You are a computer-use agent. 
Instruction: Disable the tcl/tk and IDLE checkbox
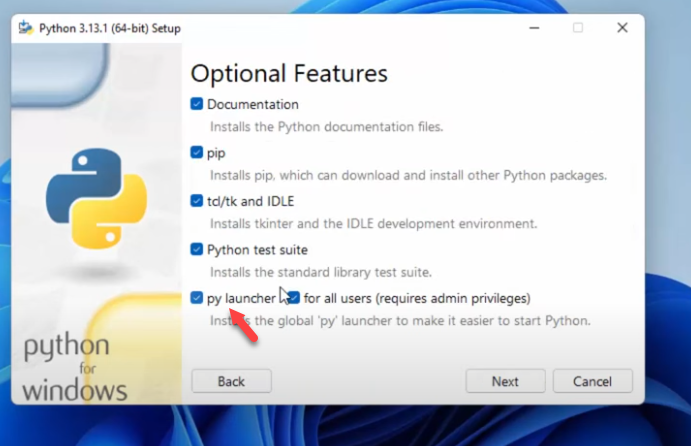[197, 201]
